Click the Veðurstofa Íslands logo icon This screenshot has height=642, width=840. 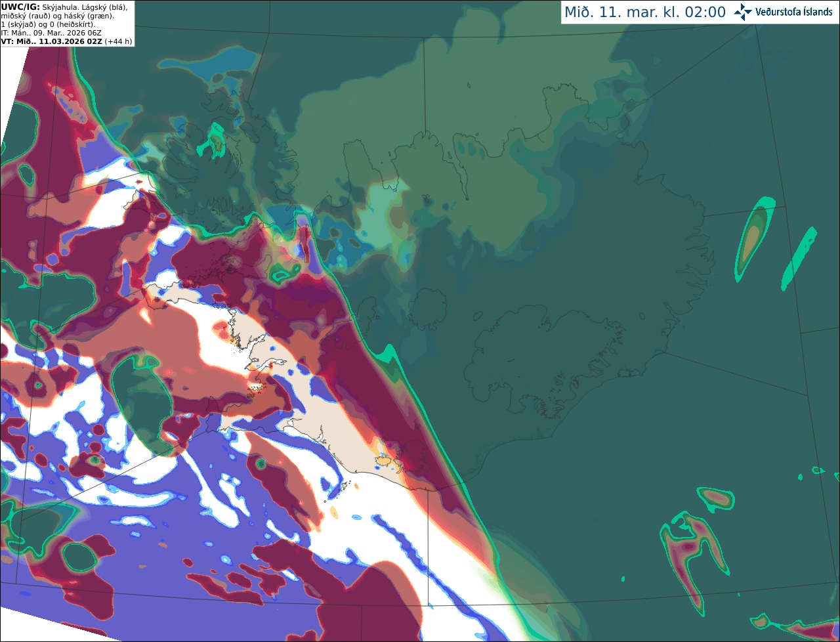pyautogui.click(x=743, y=12)
